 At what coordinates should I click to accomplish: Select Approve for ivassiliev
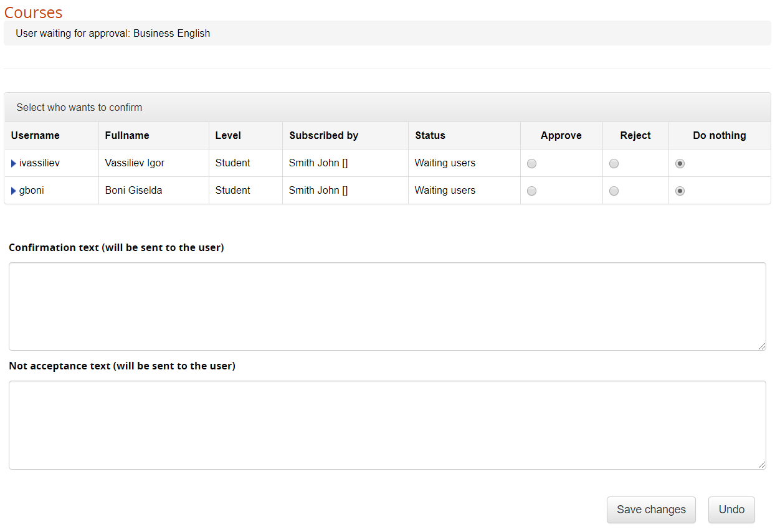(x=531, y=163)
